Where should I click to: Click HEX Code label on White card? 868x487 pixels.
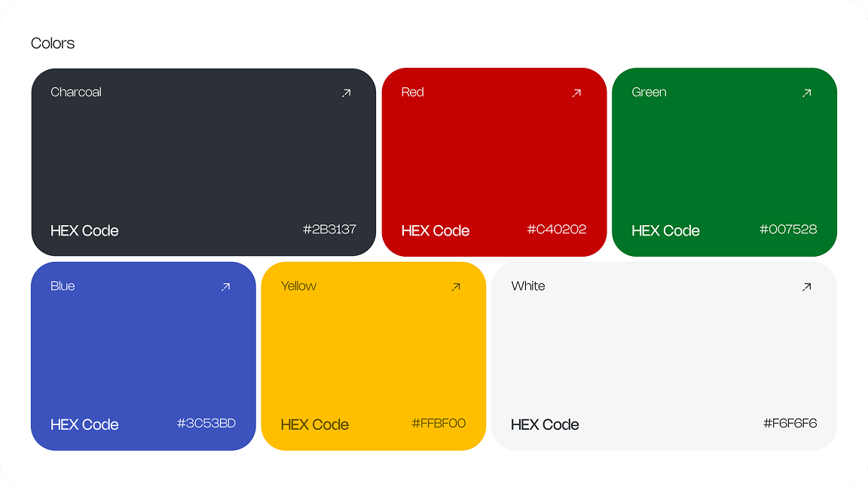click(x=545, y=425)
